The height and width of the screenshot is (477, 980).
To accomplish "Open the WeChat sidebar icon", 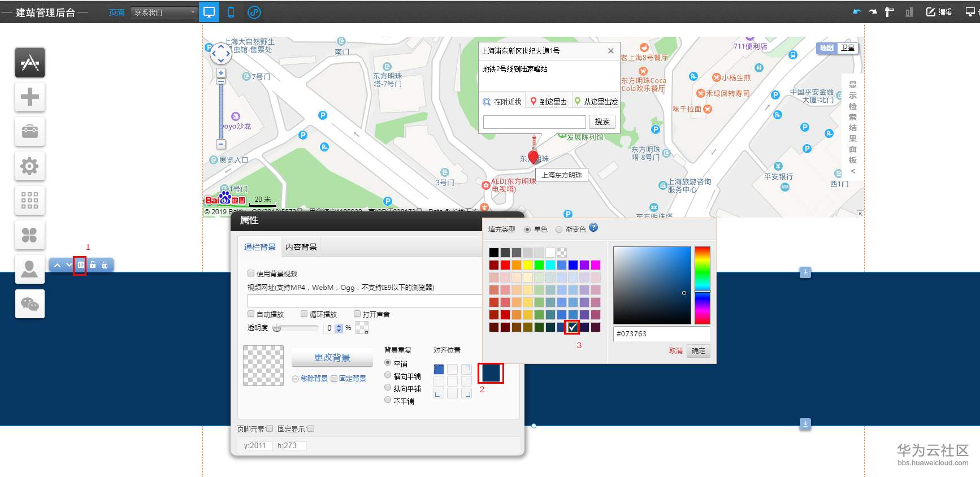I will pyautogui.click(x=30, y=304).
